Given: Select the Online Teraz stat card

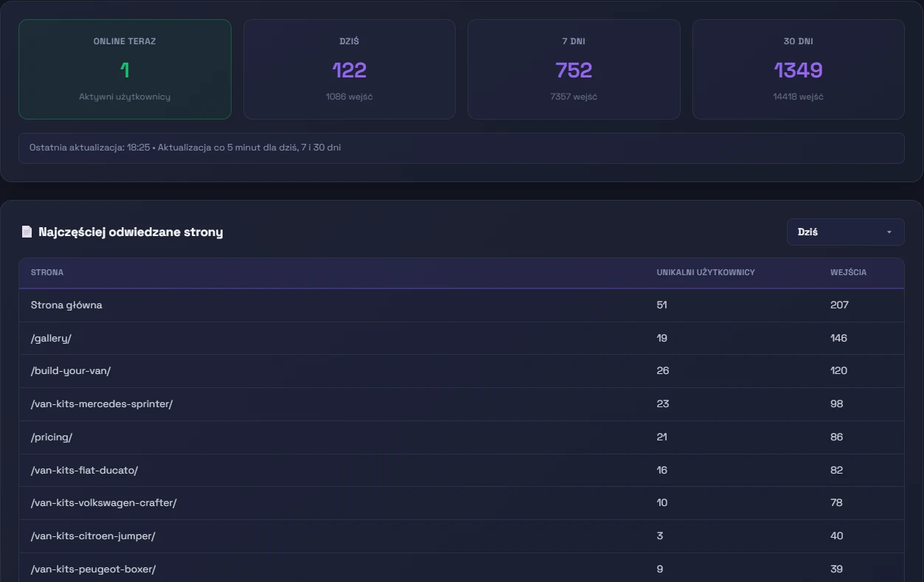Looking at the screenshot, I should [x=125, y=69].
